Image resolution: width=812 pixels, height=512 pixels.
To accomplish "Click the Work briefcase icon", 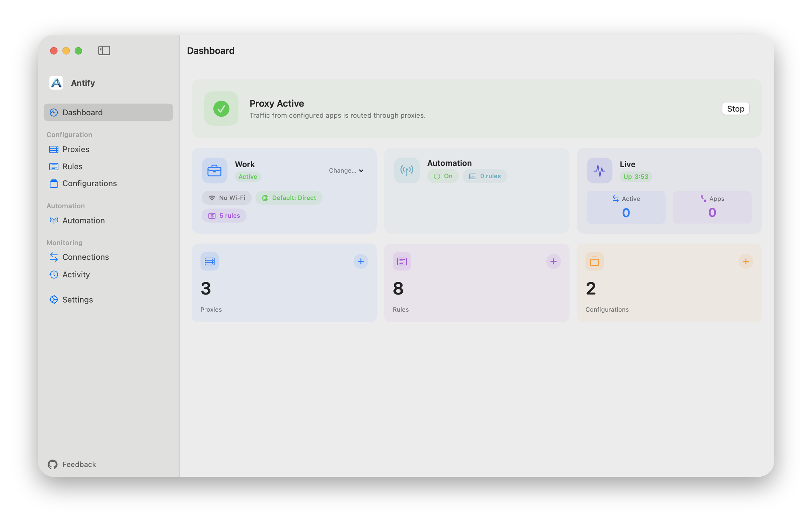I will pos(214,171).
